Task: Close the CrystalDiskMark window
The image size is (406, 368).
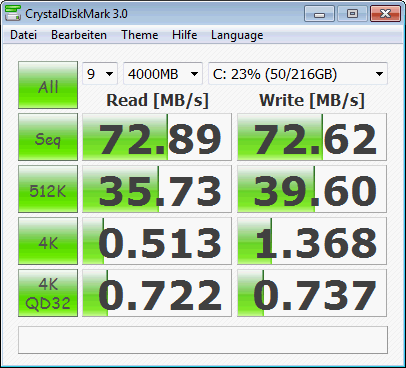Action: tap(385, 14)
